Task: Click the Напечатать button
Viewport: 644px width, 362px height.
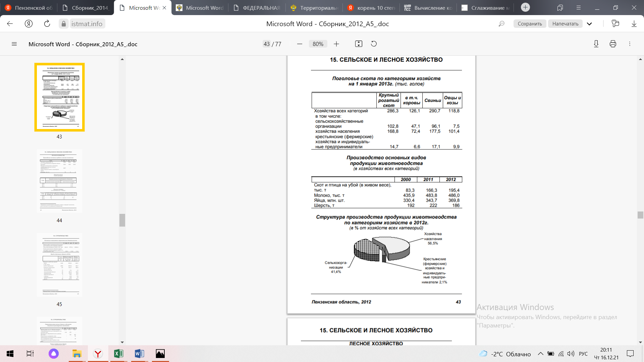Action: [x=565, y=24]
